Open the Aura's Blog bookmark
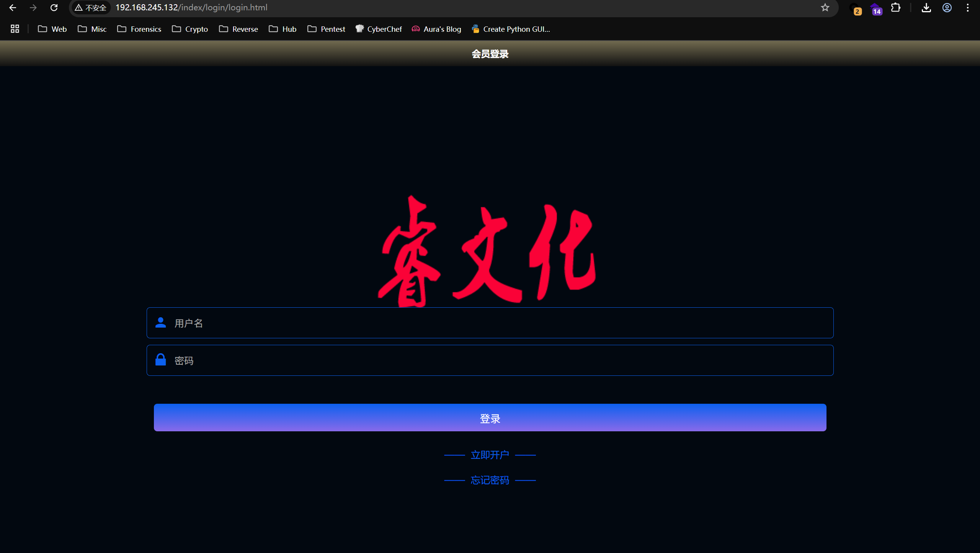The width and height of the screenshot is (980, 553). (436, 29)
